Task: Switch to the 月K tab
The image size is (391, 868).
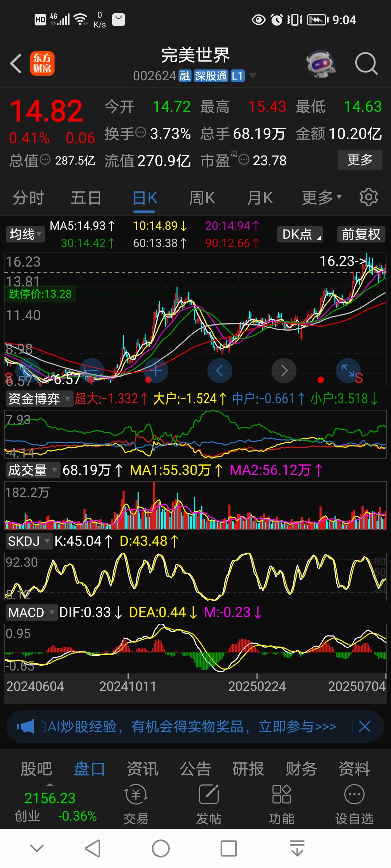Action: point(260,198)
